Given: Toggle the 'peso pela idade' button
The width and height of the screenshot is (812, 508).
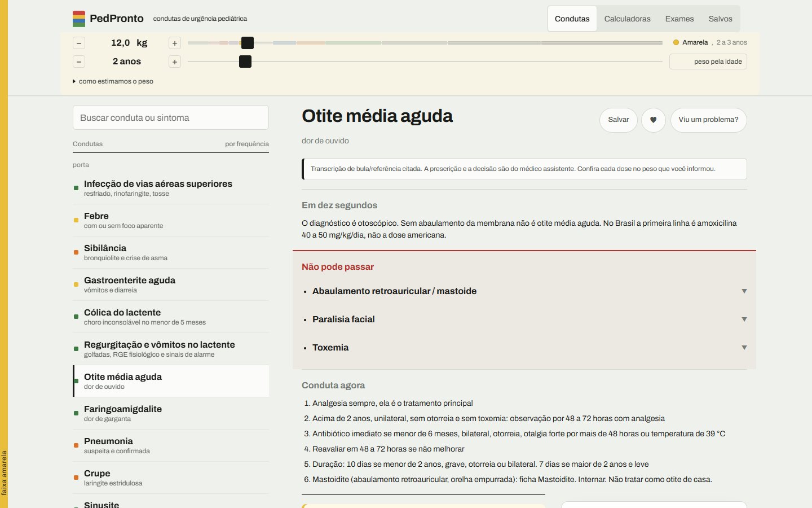Looking at the screenshot, I should click(x=708, y=62).
